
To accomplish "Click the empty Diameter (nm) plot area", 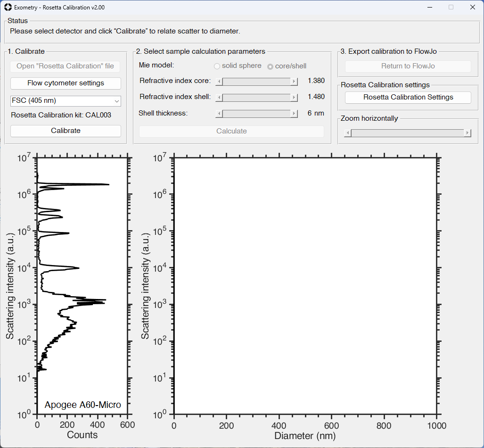I will tap(305, 286).
